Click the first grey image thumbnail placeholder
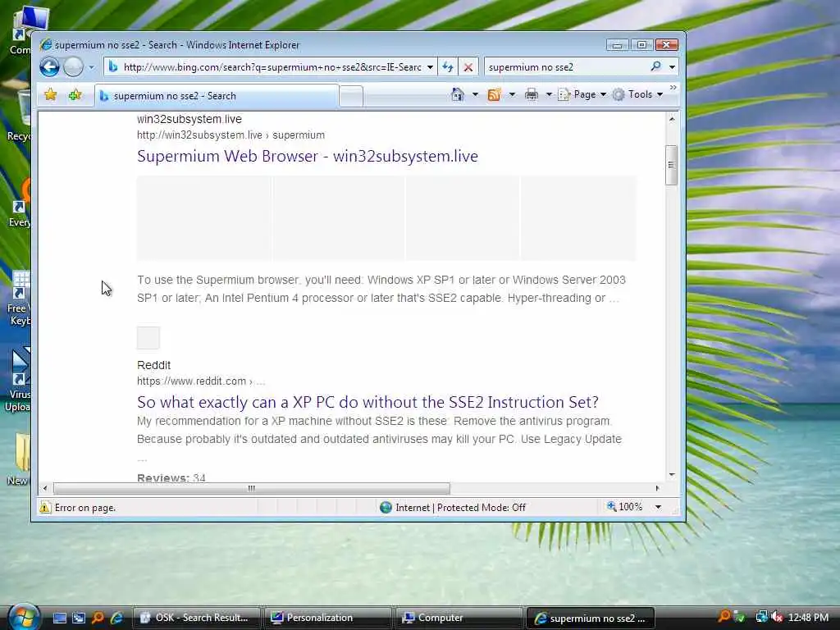840x630 pixels. tap(203, 218)
